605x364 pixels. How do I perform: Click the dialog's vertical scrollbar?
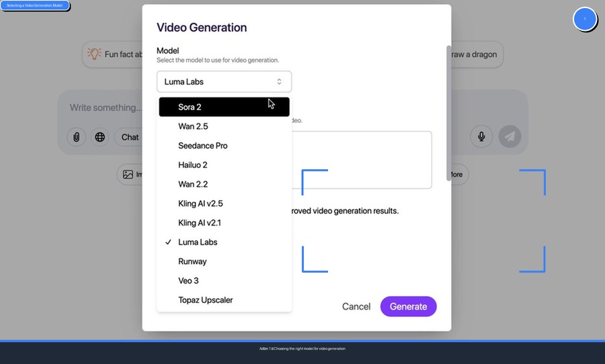tap(449, 107)
